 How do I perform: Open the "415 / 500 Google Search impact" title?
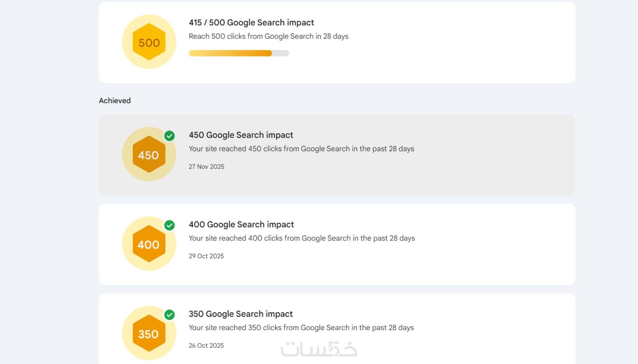[x=251, y=23]
